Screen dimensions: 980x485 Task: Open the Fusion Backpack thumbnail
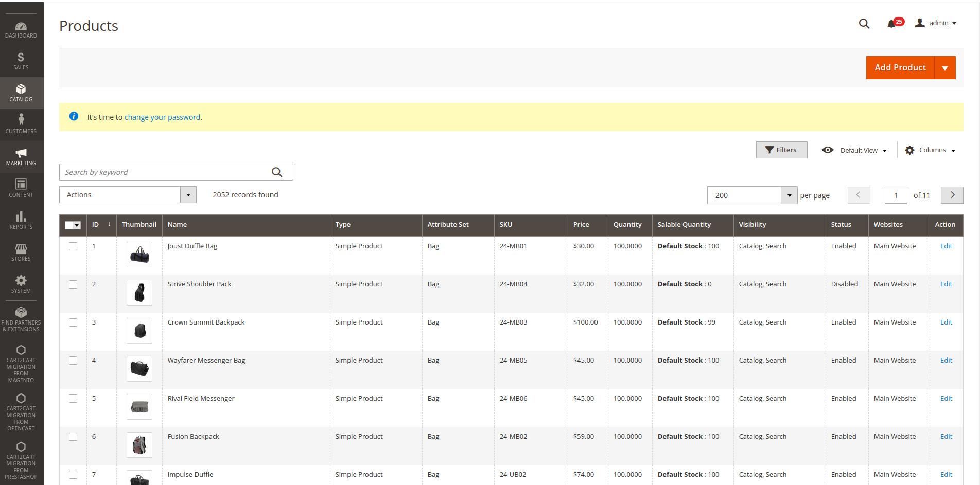pos(139,445)
